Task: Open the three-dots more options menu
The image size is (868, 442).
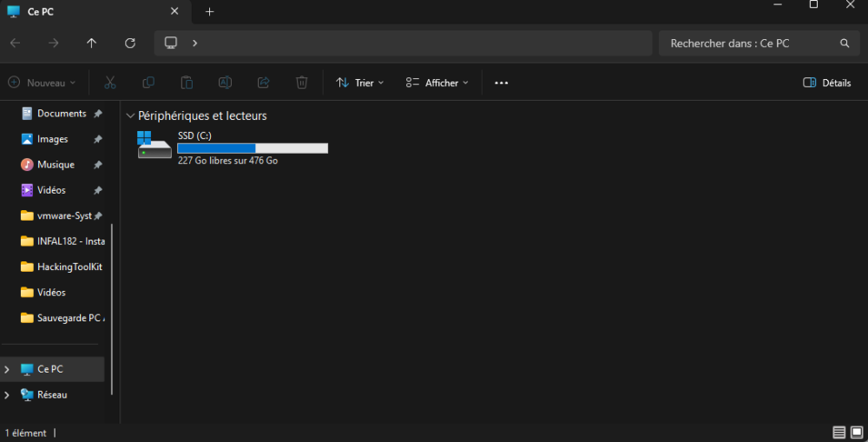Action: click(x=501, y=82)
